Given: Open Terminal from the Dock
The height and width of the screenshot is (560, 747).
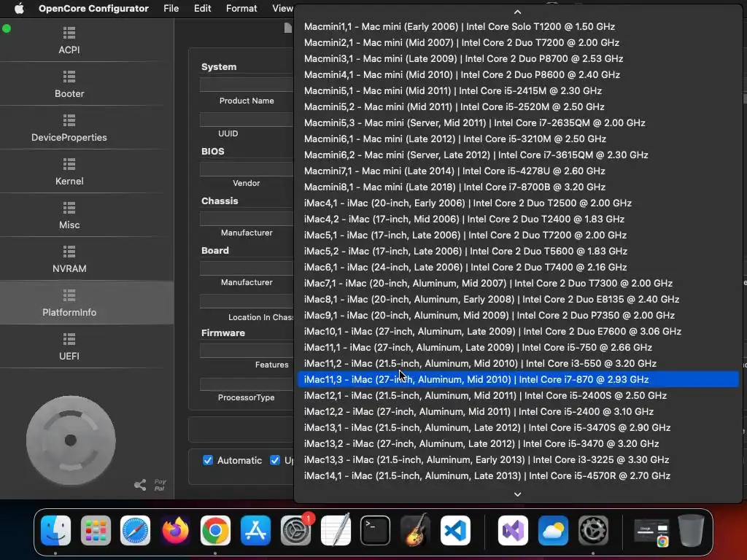Looking at the screenshot, I should coord(376,530).
